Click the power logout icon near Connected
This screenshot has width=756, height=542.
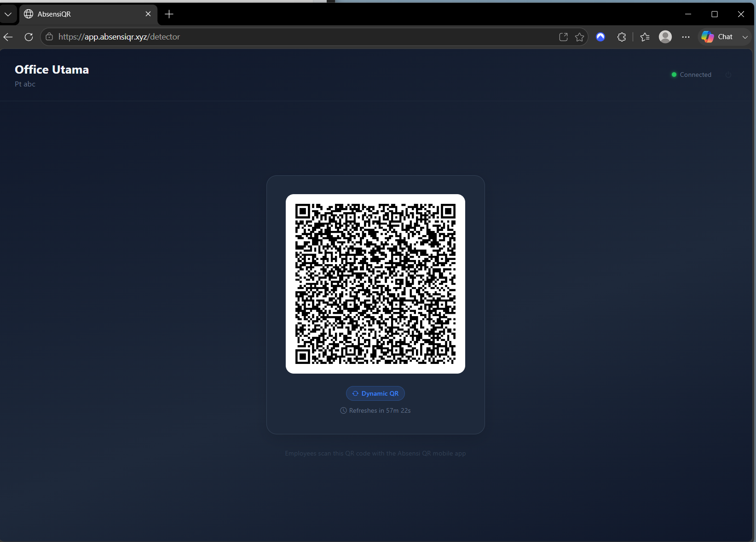[x=728, y=75]
